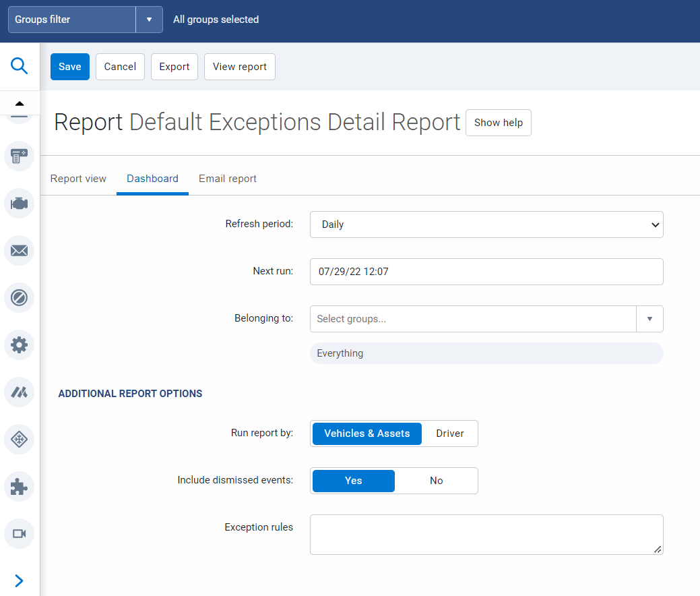Select the activity chart sidebar icon

[x=18, y=392]
